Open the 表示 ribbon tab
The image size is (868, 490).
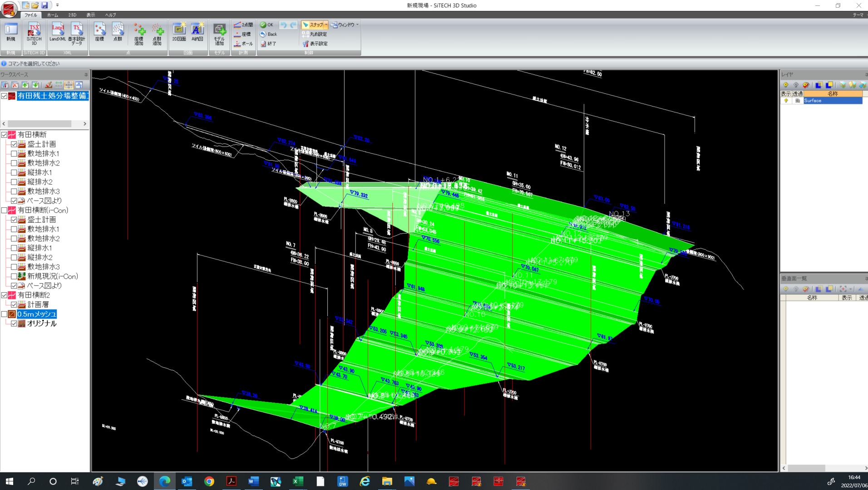(x=91, y=15)
